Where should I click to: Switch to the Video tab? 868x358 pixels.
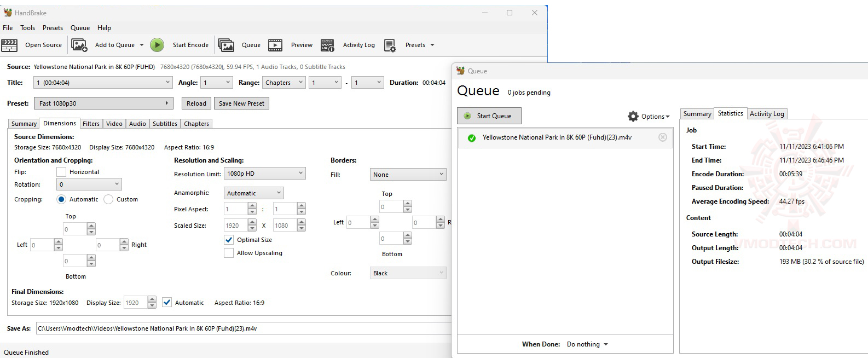(114, 124)
